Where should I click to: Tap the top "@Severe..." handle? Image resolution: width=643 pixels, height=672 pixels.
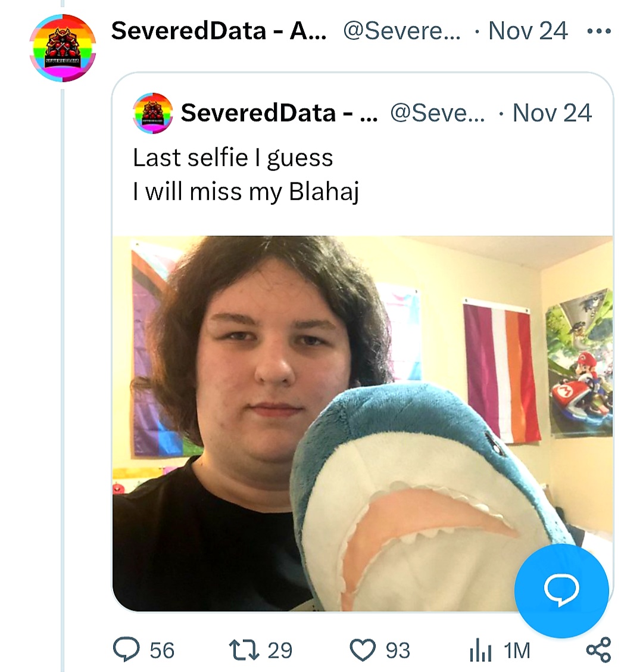click(x=401, y=31)
